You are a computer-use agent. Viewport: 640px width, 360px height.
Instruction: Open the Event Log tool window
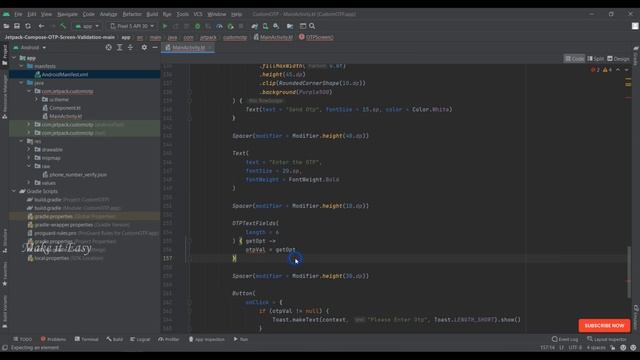[564, 339]
